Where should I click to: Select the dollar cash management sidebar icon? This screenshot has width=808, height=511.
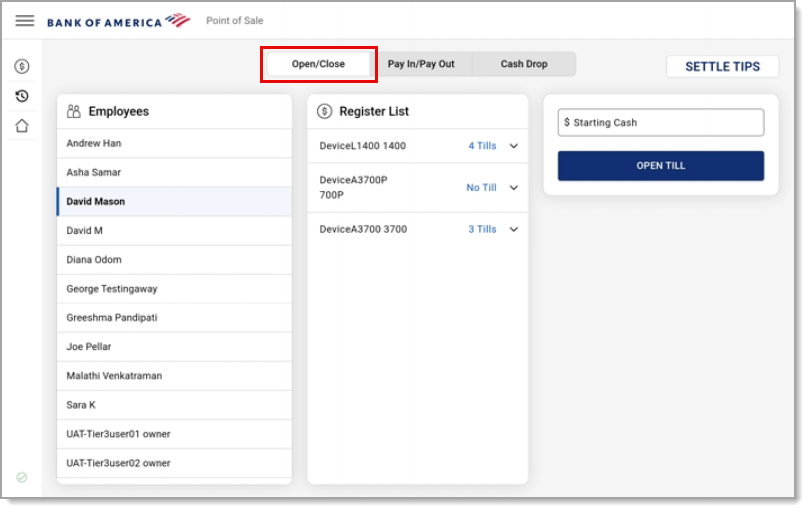point(22,66)
